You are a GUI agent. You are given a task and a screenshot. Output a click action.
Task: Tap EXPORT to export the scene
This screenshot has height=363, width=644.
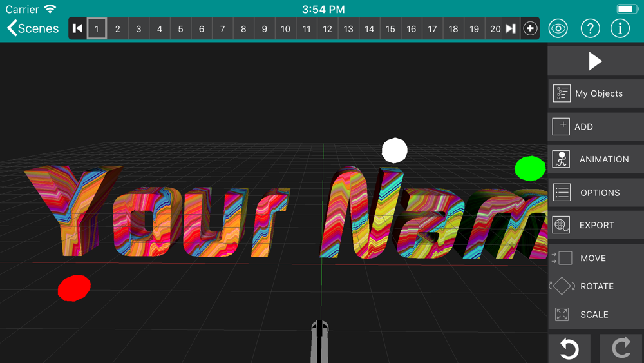coord(596,225)
